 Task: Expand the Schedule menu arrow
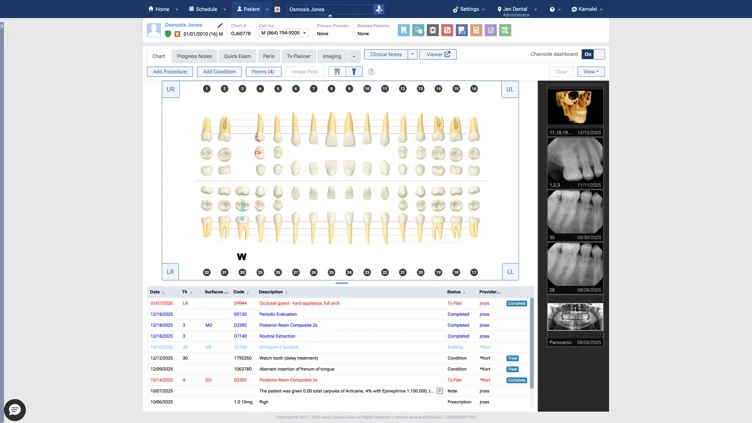(x=224, y=10)
